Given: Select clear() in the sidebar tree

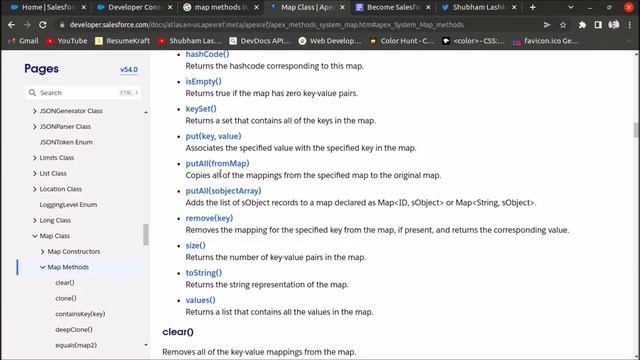Looking at the screenshot, I should pyautogui.click(x=65, y=282).
